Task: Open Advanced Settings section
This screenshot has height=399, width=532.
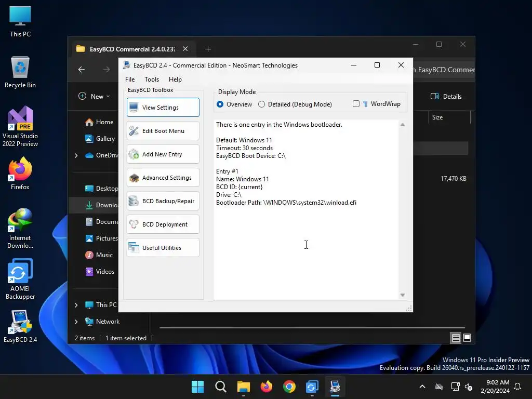Action: [163, 178]
